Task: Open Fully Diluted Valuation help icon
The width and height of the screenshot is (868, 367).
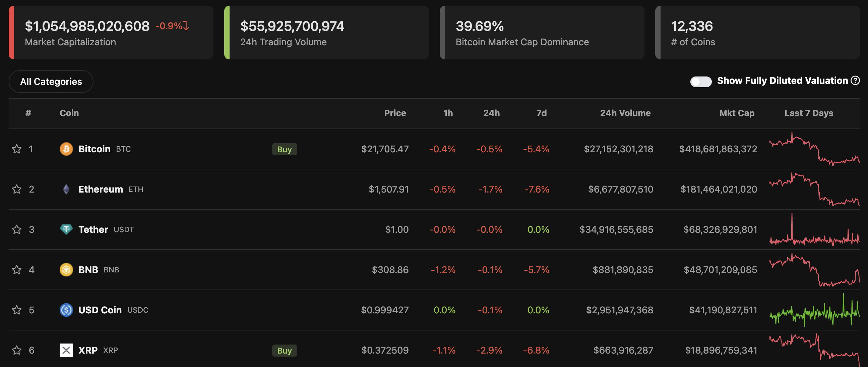Action: tap(855, 81)
